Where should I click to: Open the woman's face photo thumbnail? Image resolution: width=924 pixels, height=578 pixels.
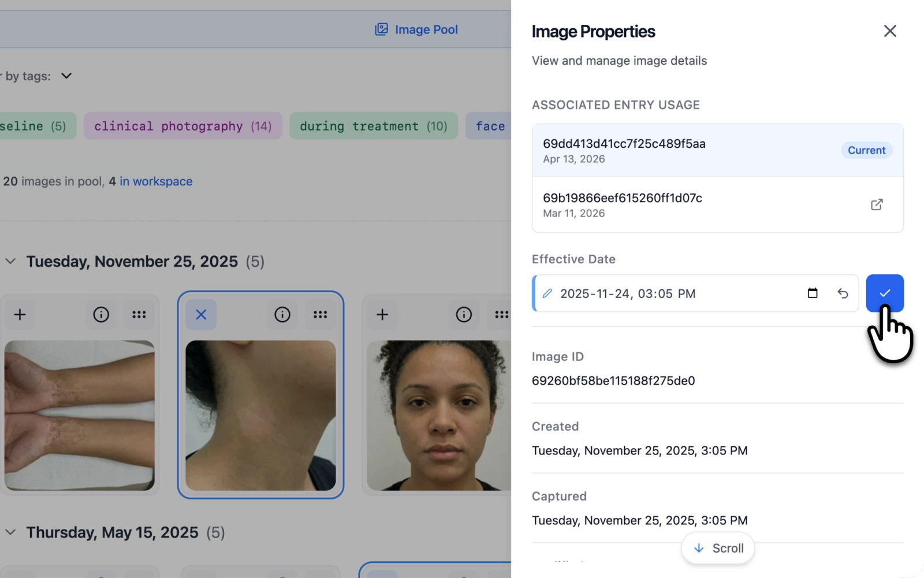tap(439, 415)
